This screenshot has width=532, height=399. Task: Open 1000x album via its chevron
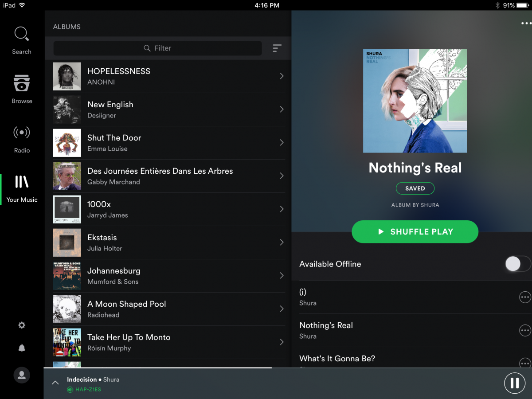pos(282,209)
